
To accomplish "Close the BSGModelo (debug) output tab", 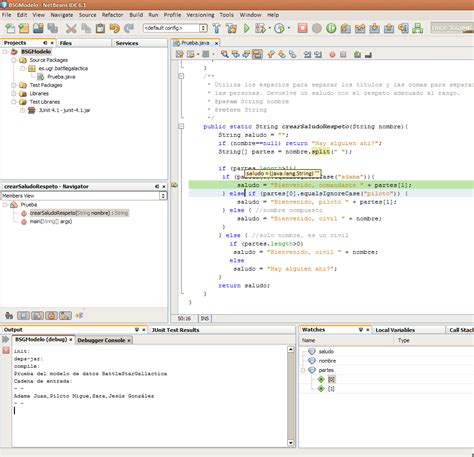I will click(x=71, y=339).
